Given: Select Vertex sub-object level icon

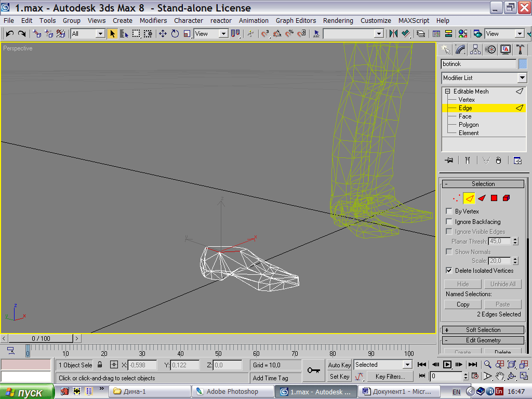Looking at the screenshot, I should pyautogui.click(x=457, y=198).
